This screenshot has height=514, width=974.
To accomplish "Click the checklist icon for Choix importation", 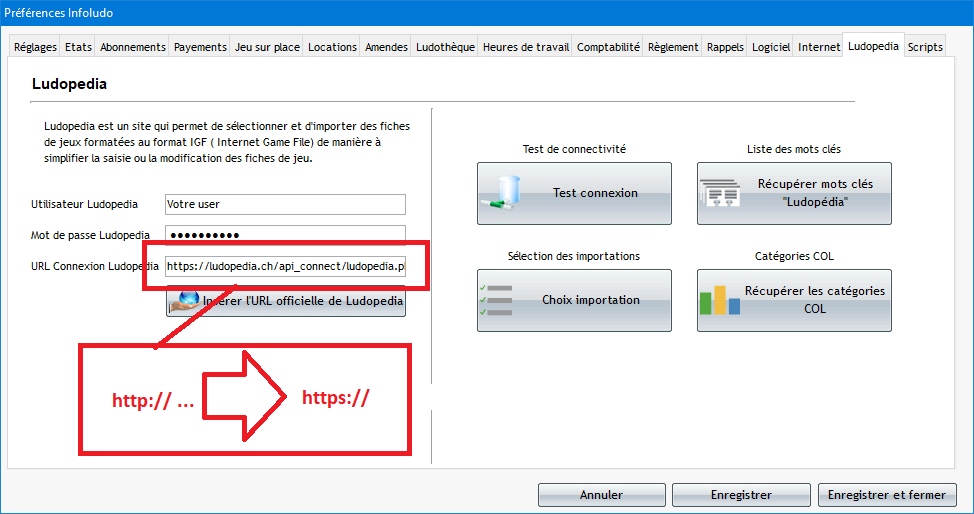I will coord(496,300).
